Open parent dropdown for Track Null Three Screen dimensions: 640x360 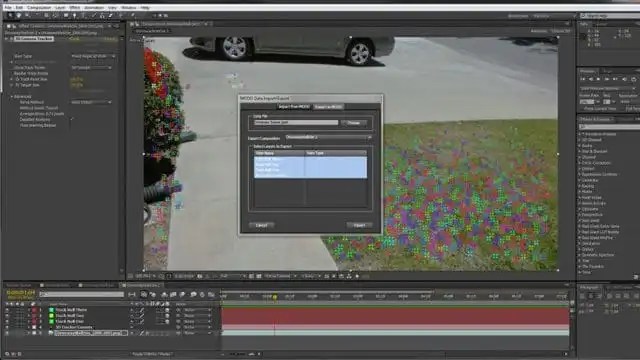click(x=198, y=310)
